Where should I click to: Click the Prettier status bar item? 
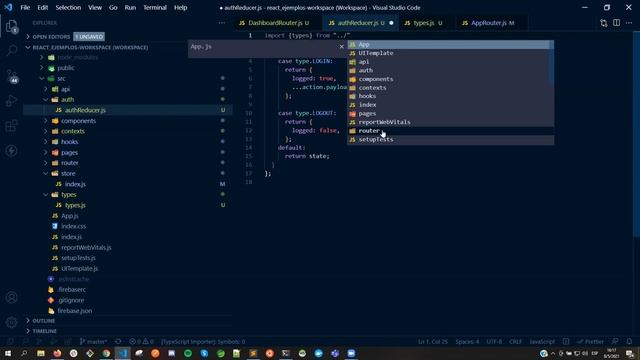pyautogui.click(x=590, y=341)
